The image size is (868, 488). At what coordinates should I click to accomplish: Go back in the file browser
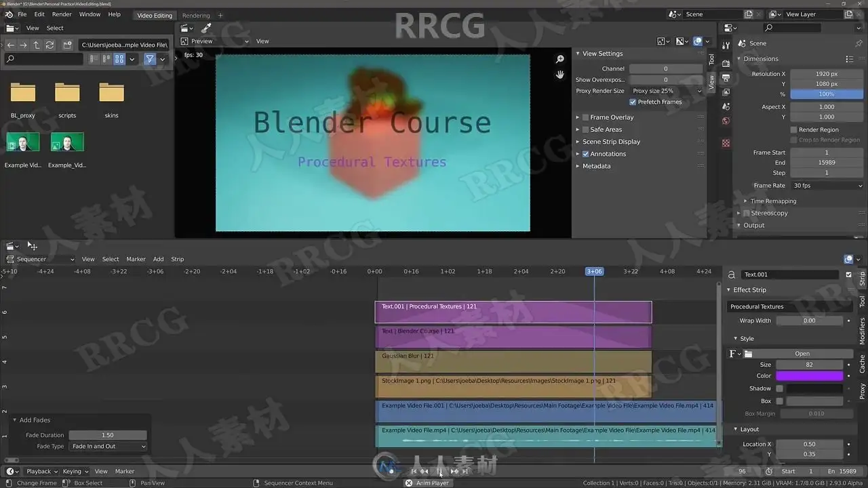10,45
